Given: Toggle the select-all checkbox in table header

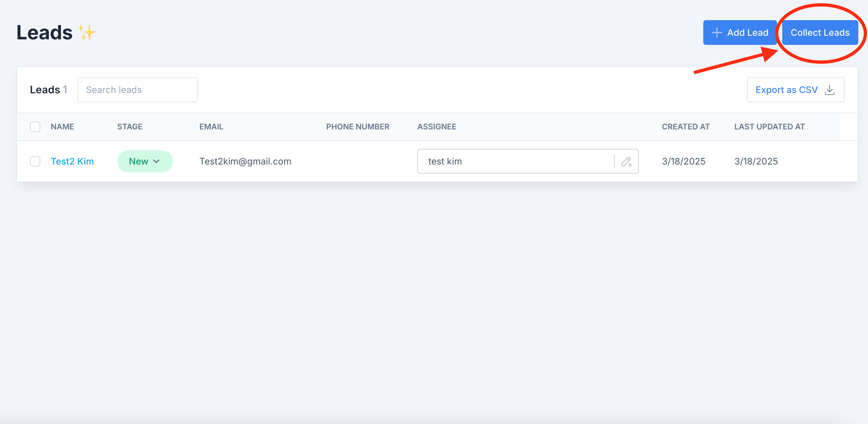Looking at the screenshot, I should pyautogui.click(x=35, y=127).
